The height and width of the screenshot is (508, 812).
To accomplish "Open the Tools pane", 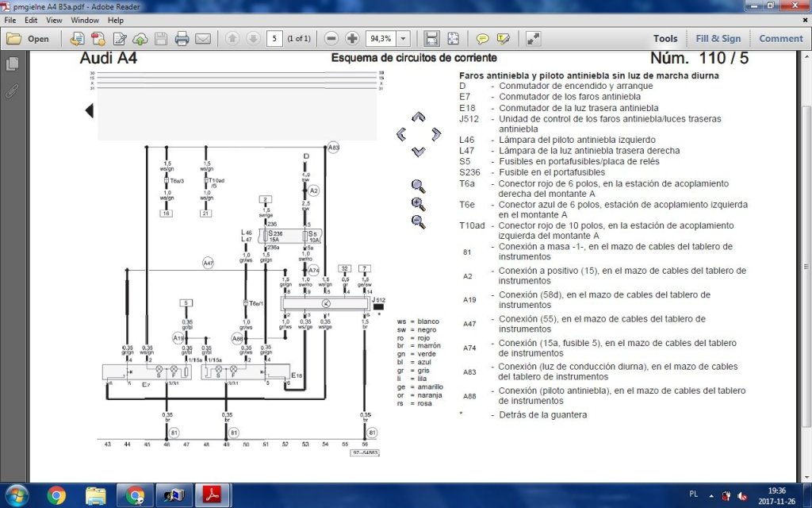I will click(x=665, y=39).
